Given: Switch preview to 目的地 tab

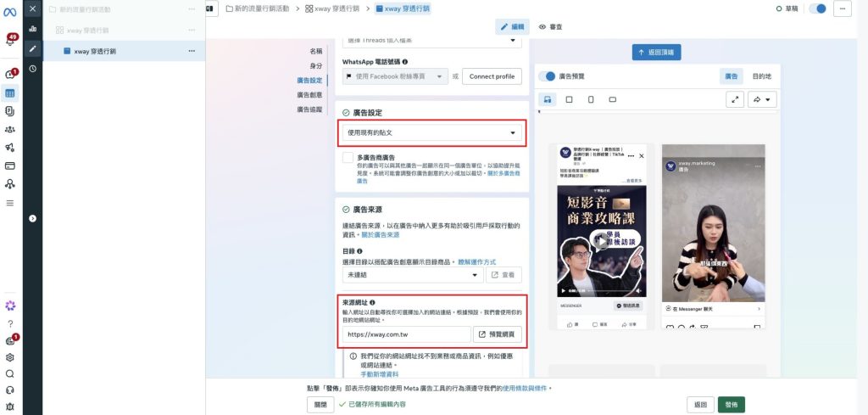Looking at the screenshot, I should (x=761, y=76).
